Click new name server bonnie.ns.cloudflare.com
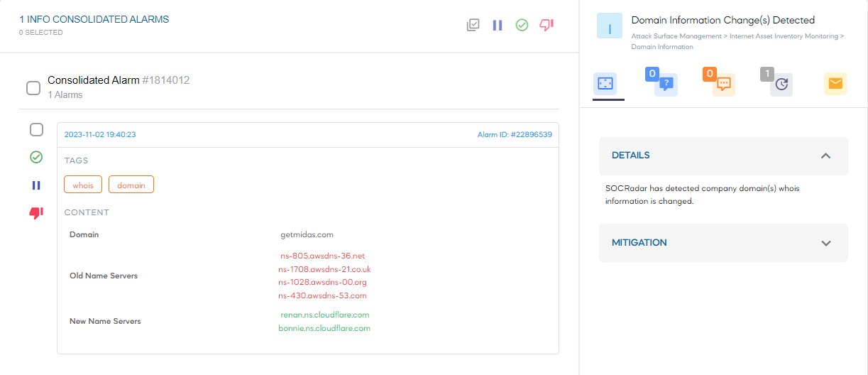Viewport: 868px width, 375px height. point(324,328)
